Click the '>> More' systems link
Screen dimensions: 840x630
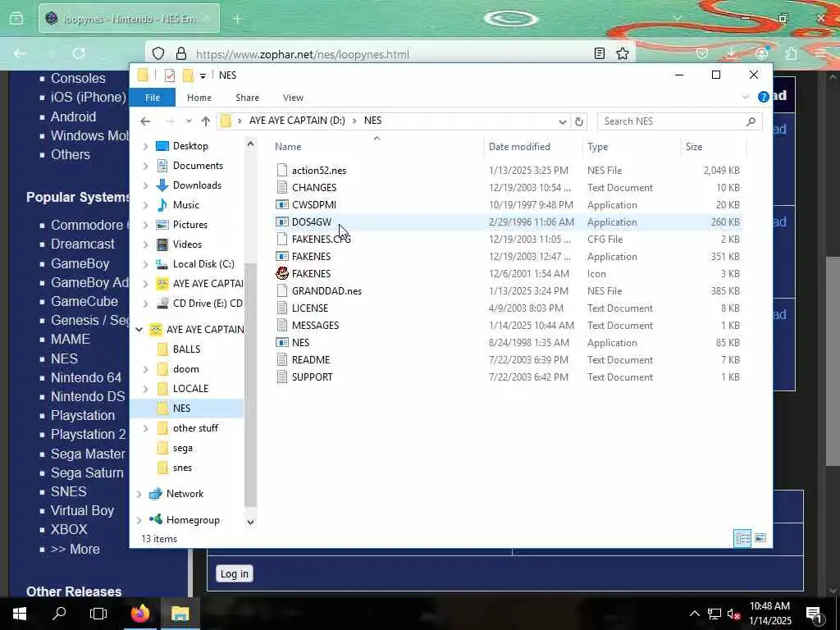[75, 549]
